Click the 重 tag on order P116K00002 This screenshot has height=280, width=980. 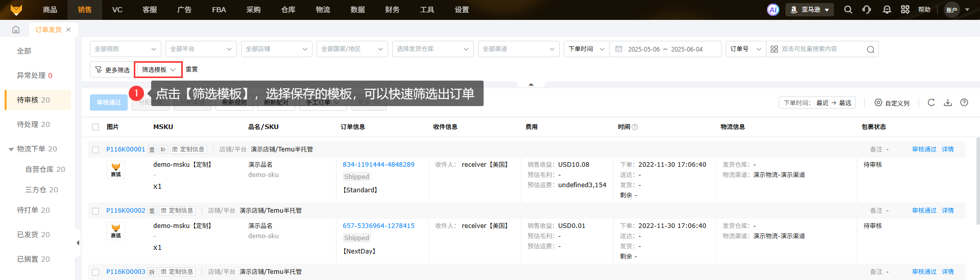click(152, 211)
